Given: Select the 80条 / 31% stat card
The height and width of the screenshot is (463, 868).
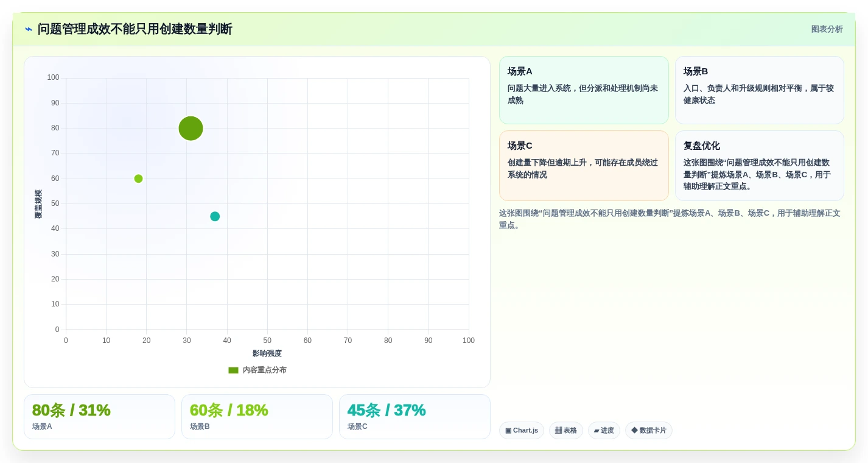Looking at the screenshot, I should (x=99, y=417).
